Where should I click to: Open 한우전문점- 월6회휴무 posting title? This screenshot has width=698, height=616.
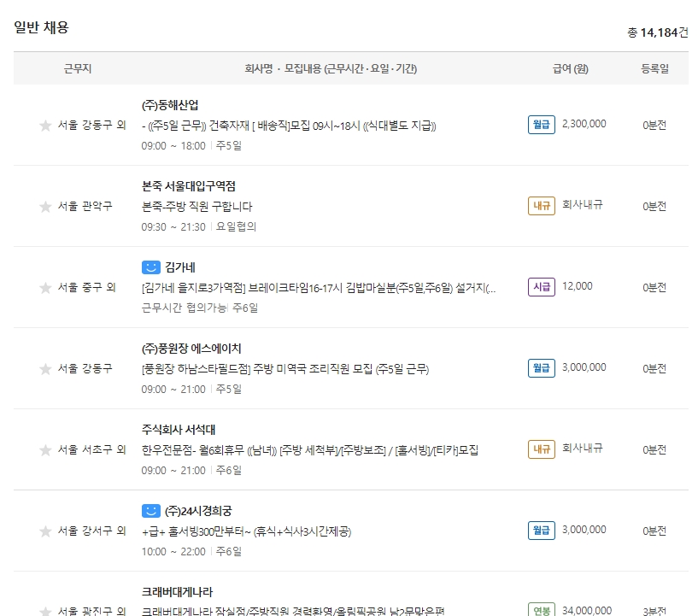point(310,450)
